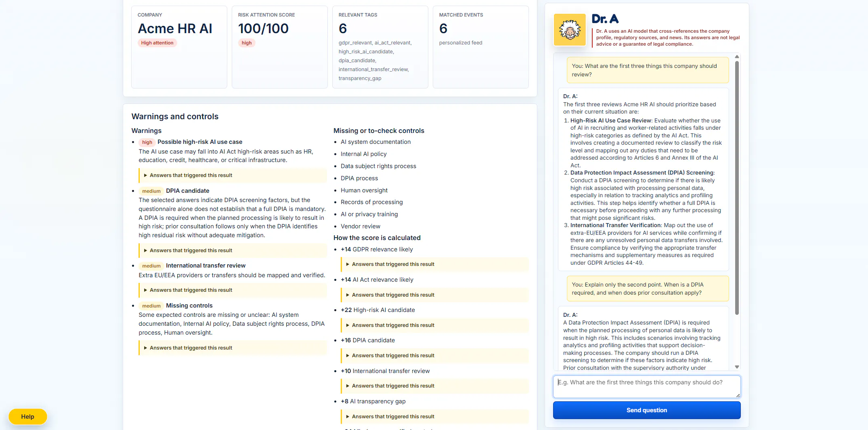868x430 pixels.
Task: Expand answers for +14 GDPR relevance likely
Action: pos(435,264)
